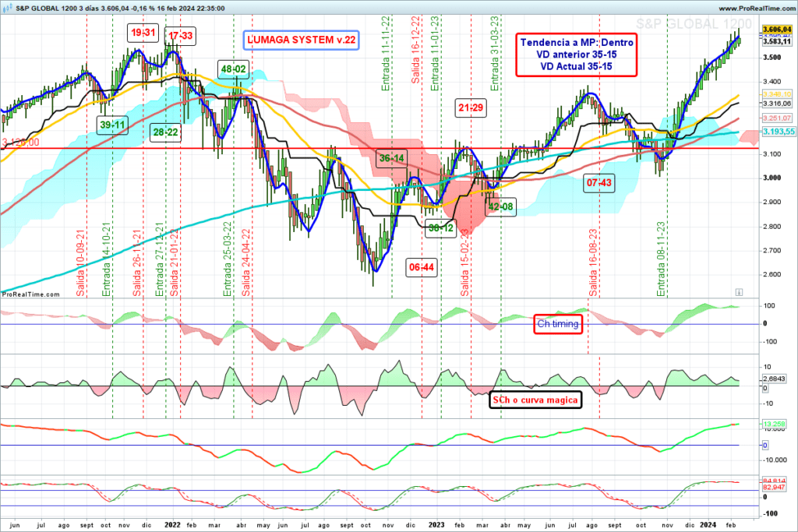
Task: Select the red 17-33 annotation label
Action: coord(181,36)
